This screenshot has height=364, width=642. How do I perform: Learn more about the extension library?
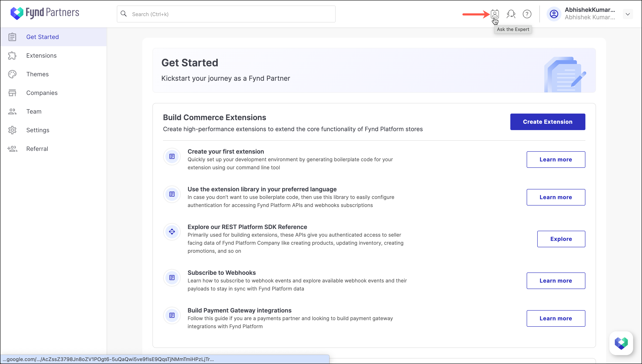tap(556, 197)
